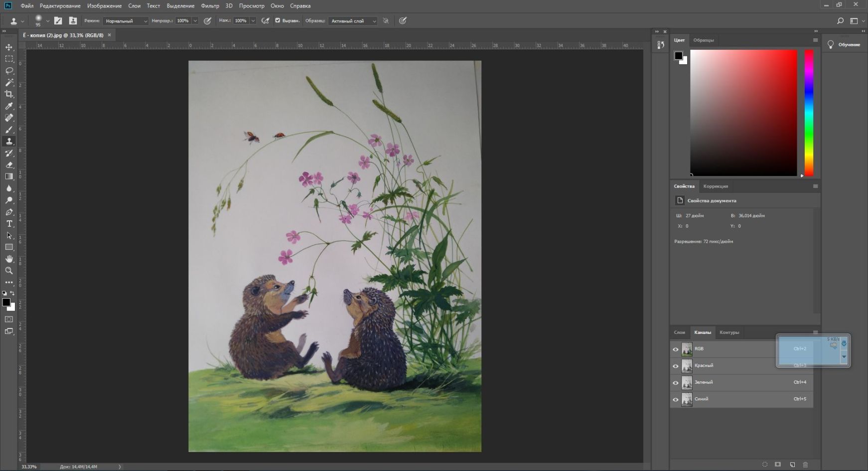Click the Обучение button
Viewport: 868px width, 471px height.
click(x=845, y=45)
